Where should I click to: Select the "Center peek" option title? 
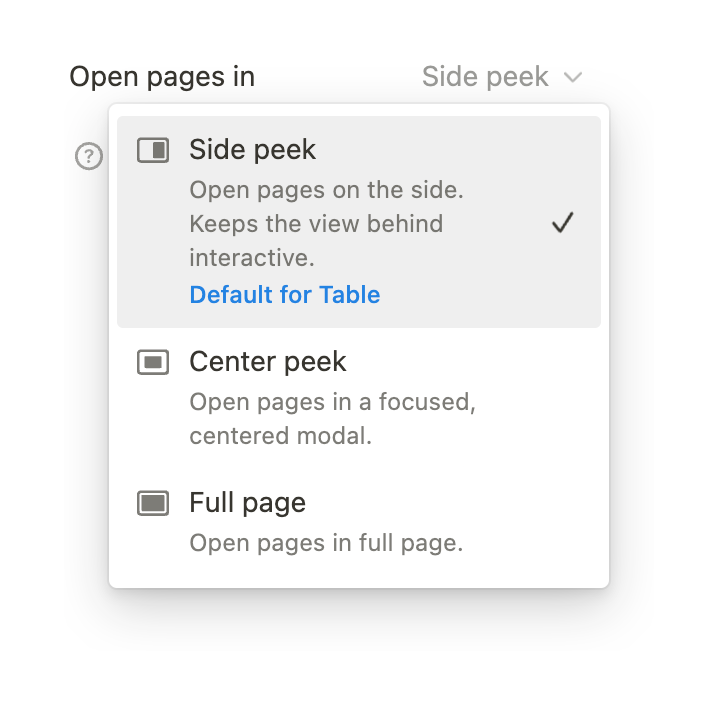(267, 362)
